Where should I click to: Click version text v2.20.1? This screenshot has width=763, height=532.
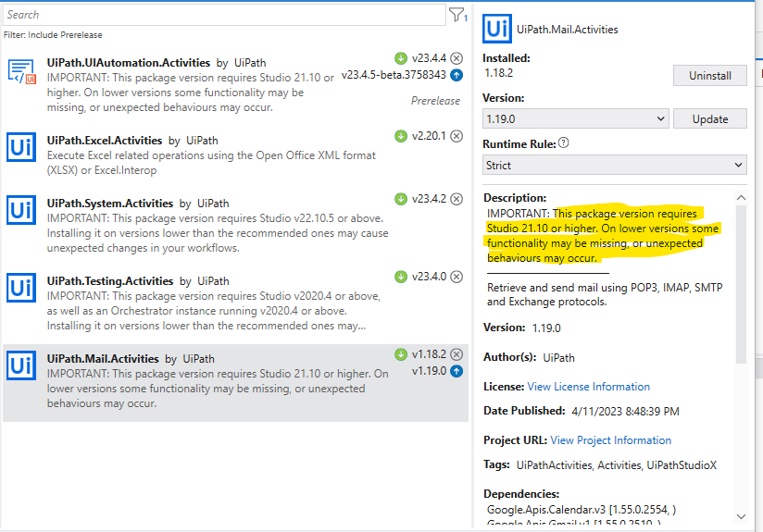pyautogui.click(x=429, y=136)
